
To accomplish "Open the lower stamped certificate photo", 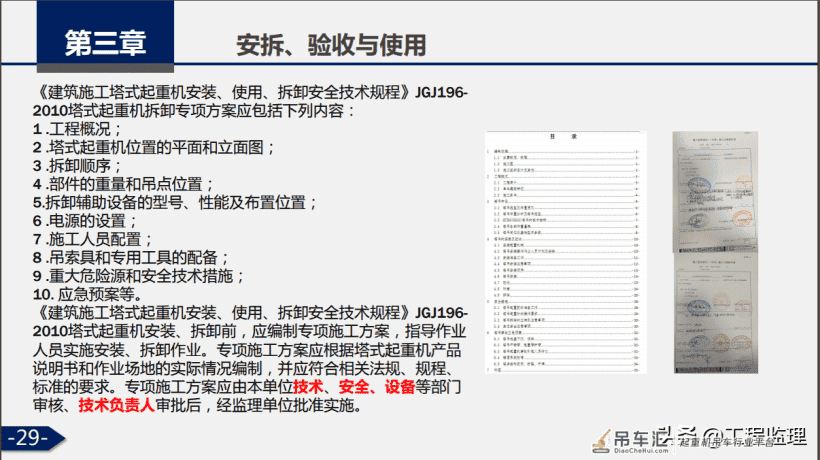I will click(715, 314).
